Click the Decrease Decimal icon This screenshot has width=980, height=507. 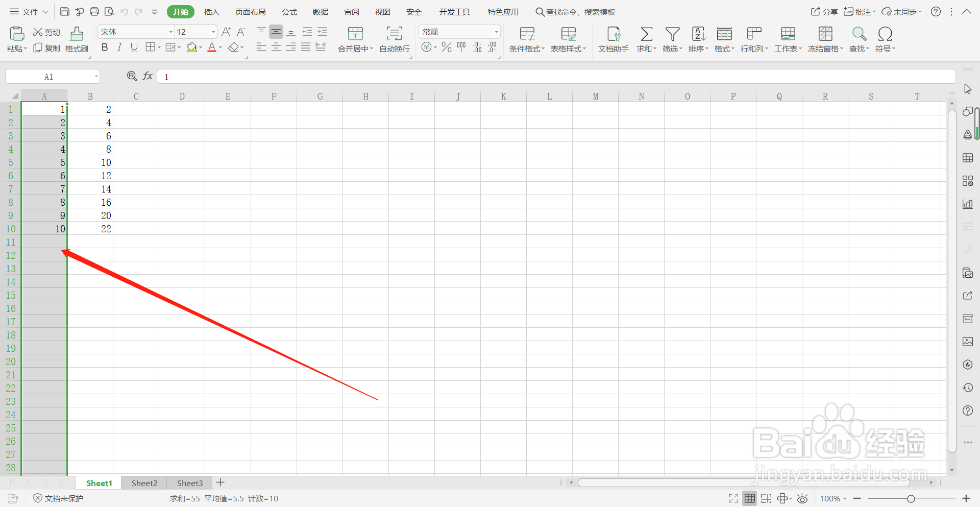(x=492, y=47)
